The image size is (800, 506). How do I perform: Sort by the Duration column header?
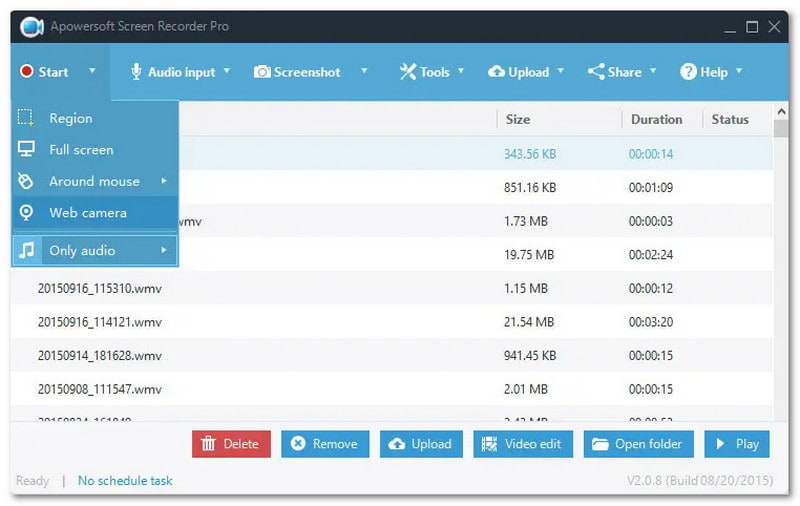[657, 119]
